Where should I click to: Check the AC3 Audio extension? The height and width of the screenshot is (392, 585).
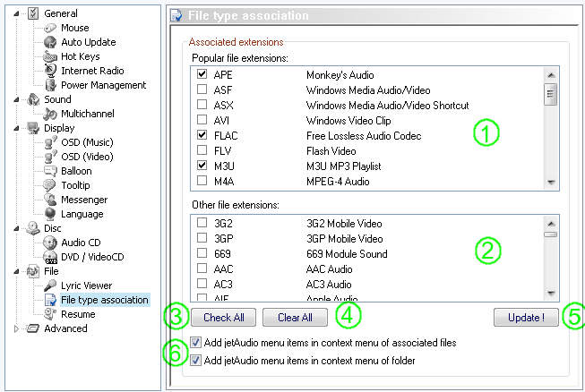tap(202, 284)
